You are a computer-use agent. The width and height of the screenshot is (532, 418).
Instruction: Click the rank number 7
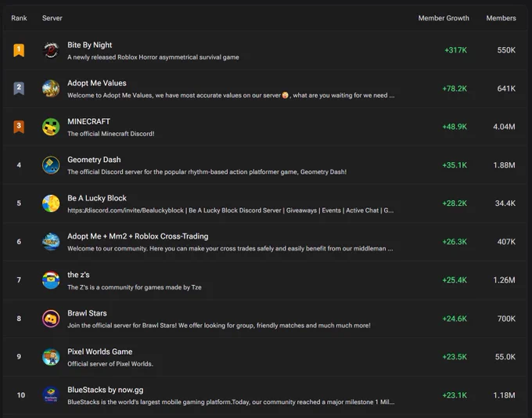pyautogui.click(x=19, y=280)
